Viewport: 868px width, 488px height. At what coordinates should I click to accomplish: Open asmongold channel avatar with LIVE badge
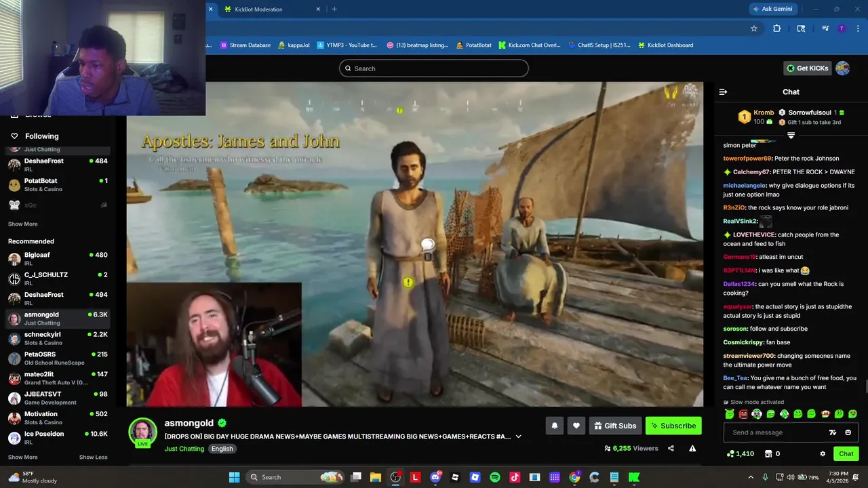pos(142,434)
